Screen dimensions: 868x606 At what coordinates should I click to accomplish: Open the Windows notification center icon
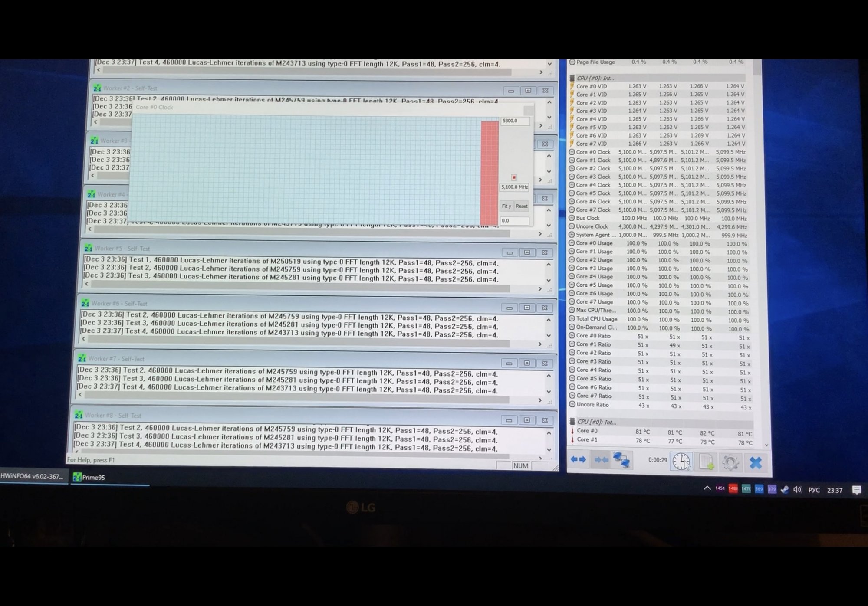coord(856,490)
